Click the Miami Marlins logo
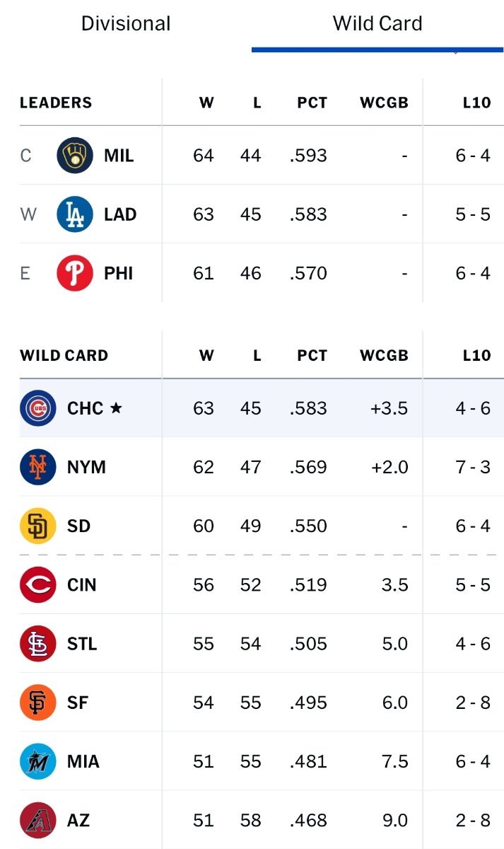Viewport: 504px width, 849px height. click(38, 761)
